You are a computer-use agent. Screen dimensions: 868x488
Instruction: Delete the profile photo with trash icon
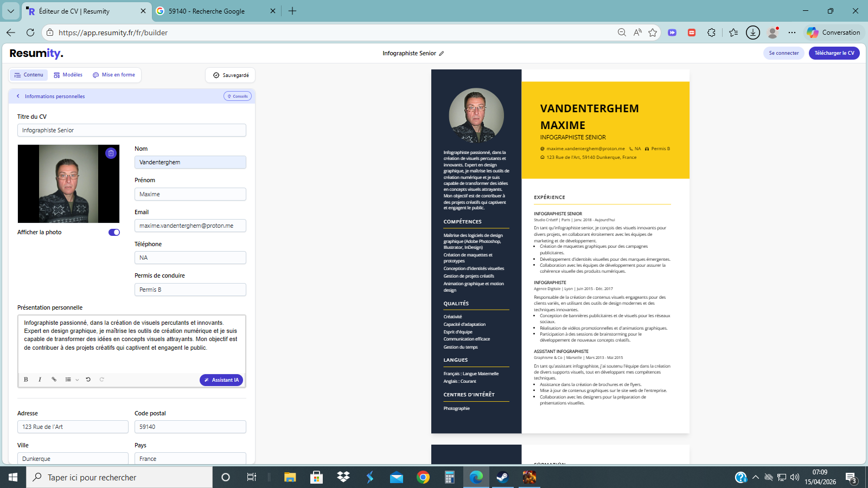(x=111, y=153)
